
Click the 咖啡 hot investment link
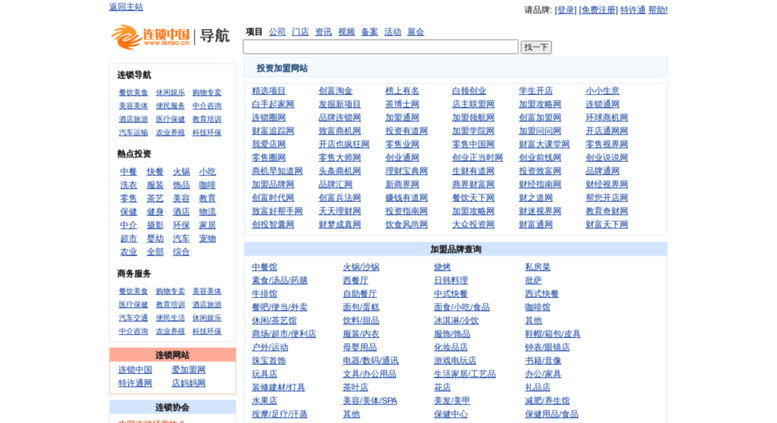[208, 185]
